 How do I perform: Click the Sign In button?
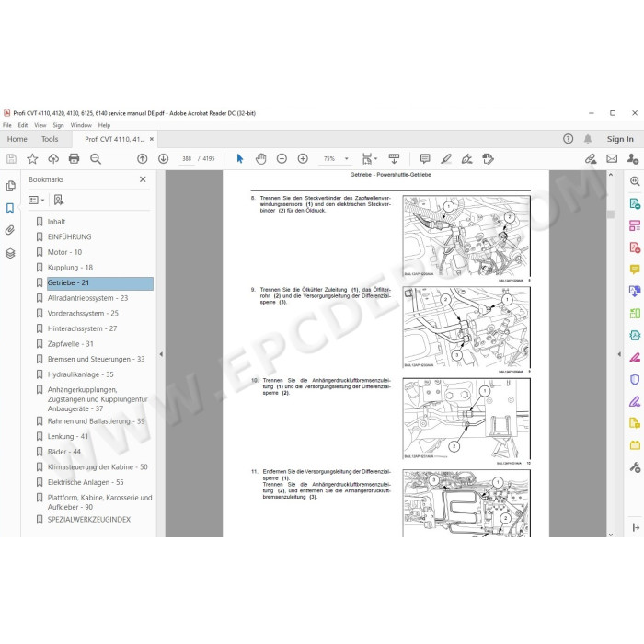pos(620,139)
